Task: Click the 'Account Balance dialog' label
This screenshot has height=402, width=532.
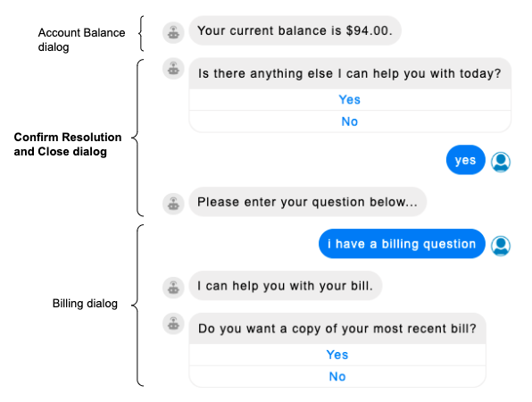Action: coord(81,39)
